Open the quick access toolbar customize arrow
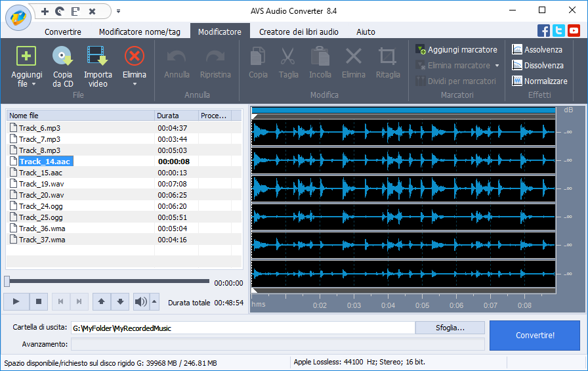Screen dimensions: 588x371 coord(119,11)
